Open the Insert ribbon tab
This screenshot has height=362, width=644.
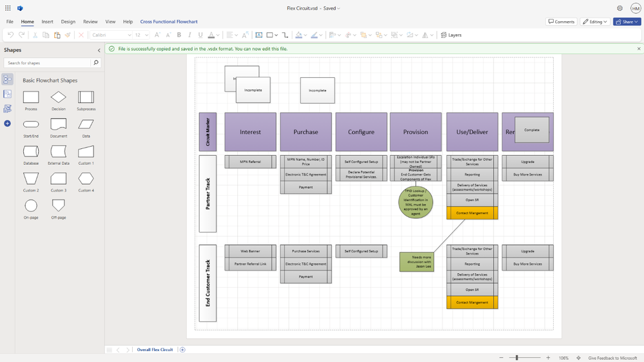click(47, 21)
